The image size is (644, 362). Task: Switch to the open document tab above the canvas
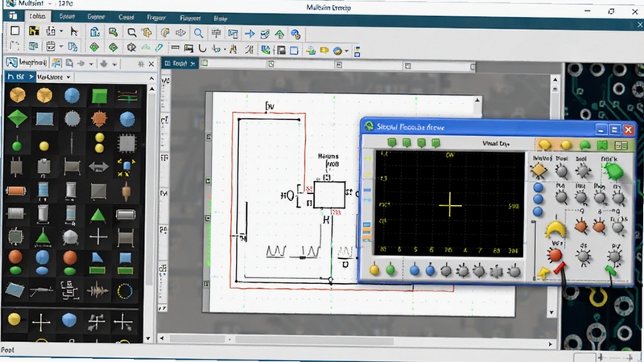point(175,64)
